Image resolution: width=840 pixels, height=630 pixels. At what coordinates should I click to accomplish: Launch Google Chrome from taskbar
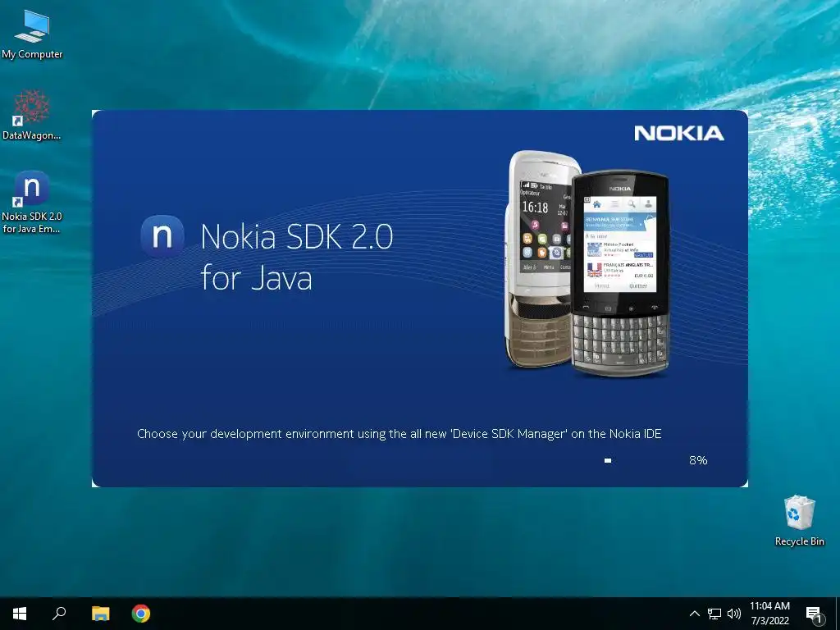[141, 614]
